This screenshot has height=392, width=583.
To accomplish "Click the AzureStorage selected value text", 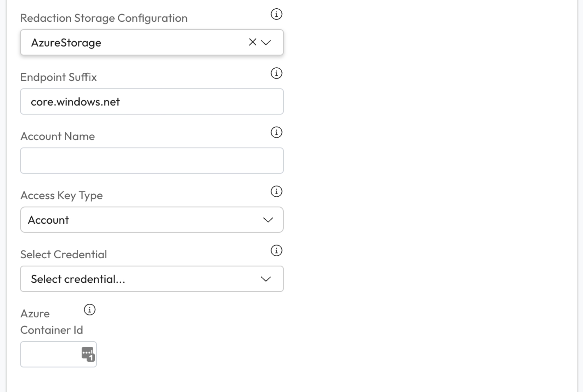I will (x=66, y=43).
